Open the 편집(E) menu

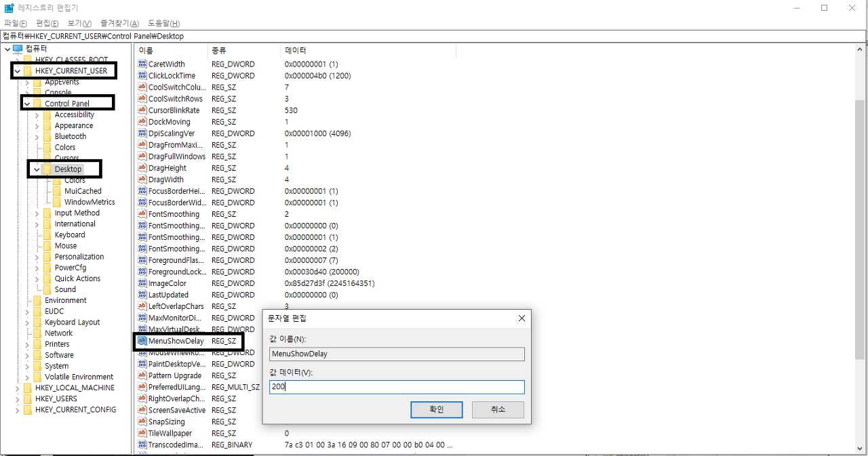point(47,24)
